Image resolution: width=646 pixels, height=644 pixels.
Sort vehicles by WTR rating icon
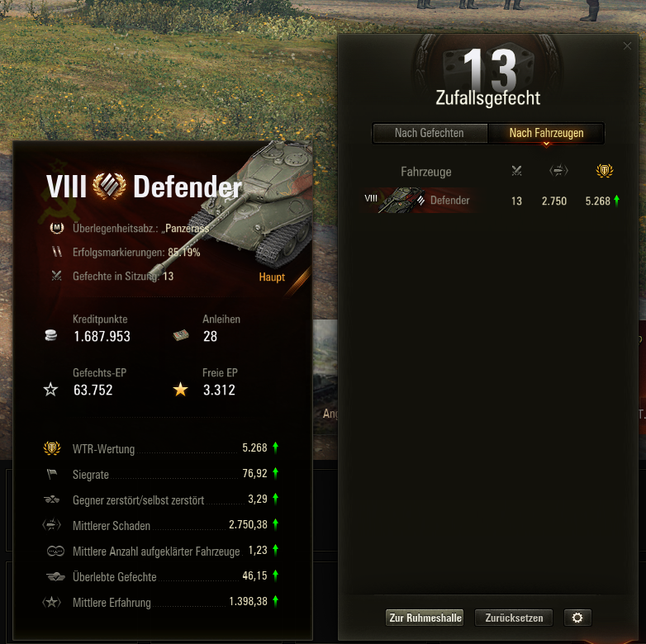(x=605, y=170)
